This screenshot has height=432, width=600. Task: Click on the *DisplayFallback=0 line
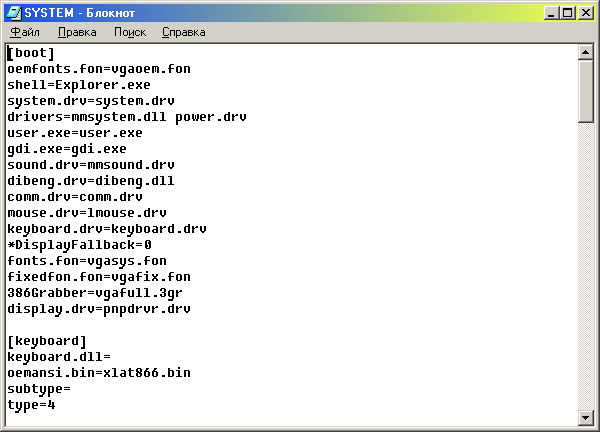80,245
